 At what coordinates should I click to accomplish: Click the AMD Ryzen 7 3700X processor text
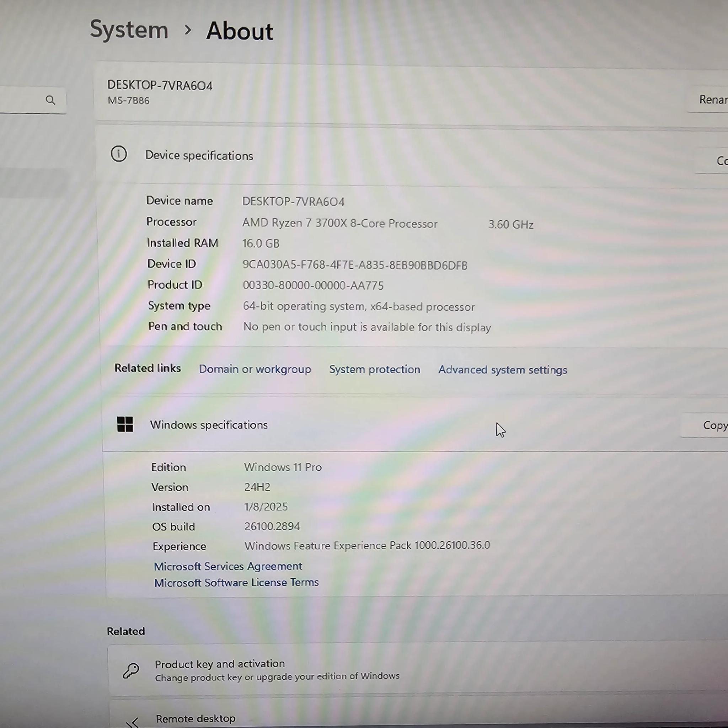click(340, 223)
